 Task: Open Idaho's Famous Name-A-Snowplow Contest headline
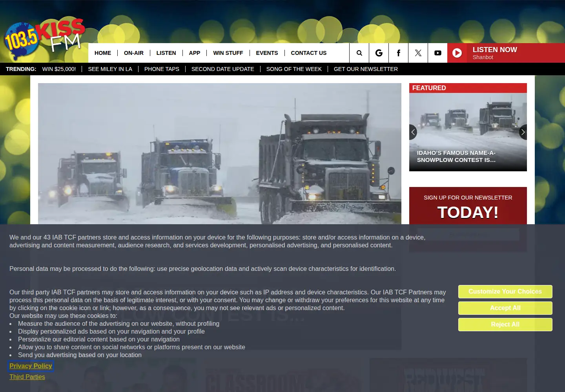pyautogui.click(x=456, y=156)
